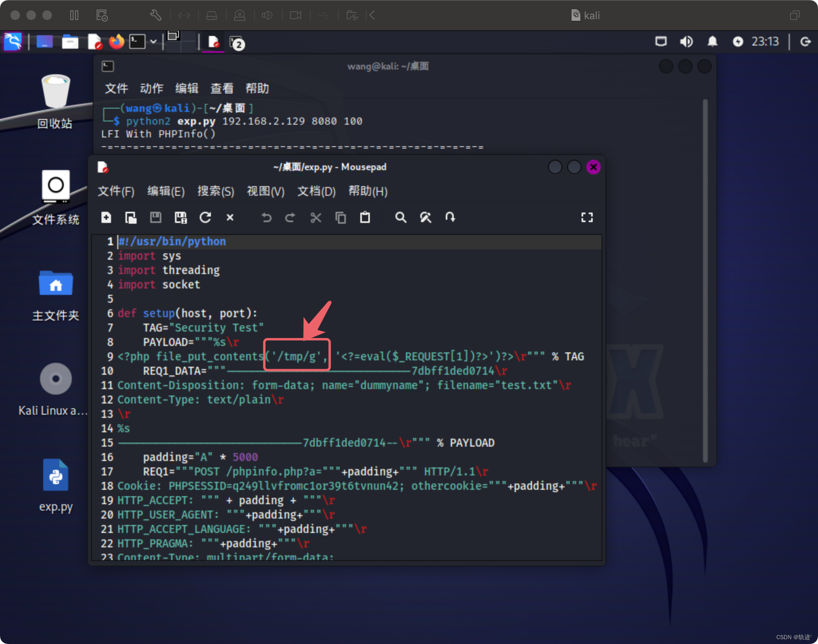Screen dimensions: 818x644
Task: Click the Undo arrow in Mousepad toolbar
Action: 266,217
